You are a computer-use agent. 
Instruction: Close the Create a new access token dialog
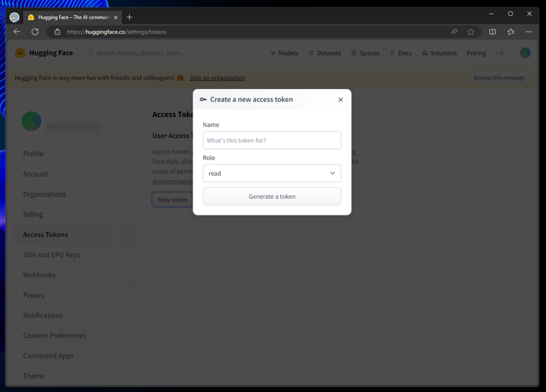(341, 100)
